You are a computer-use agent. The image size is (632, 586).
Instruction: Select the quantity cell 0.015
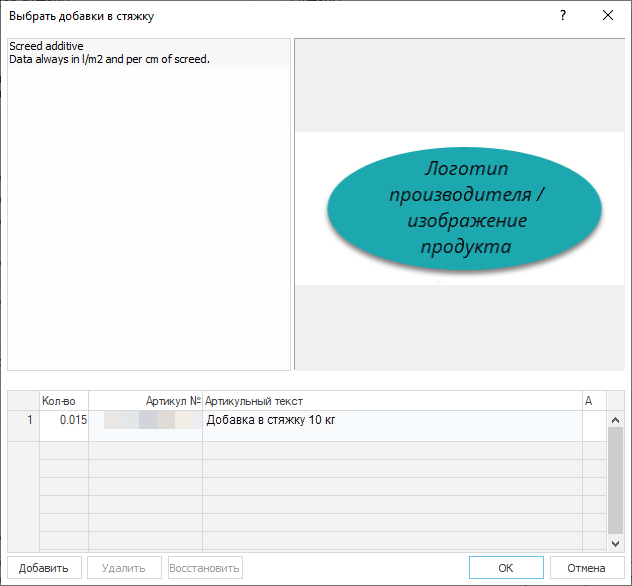(64, 426)
